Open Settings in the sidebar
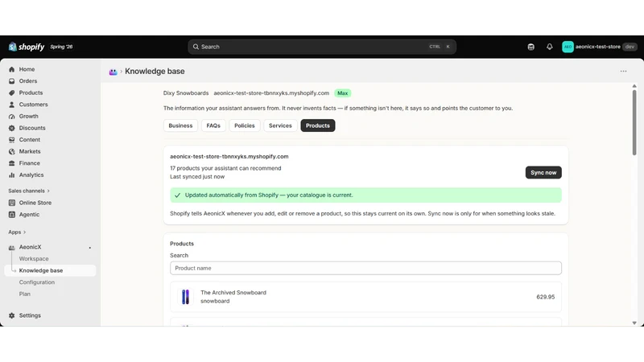The image size is (644, 362). click(30, 315)
